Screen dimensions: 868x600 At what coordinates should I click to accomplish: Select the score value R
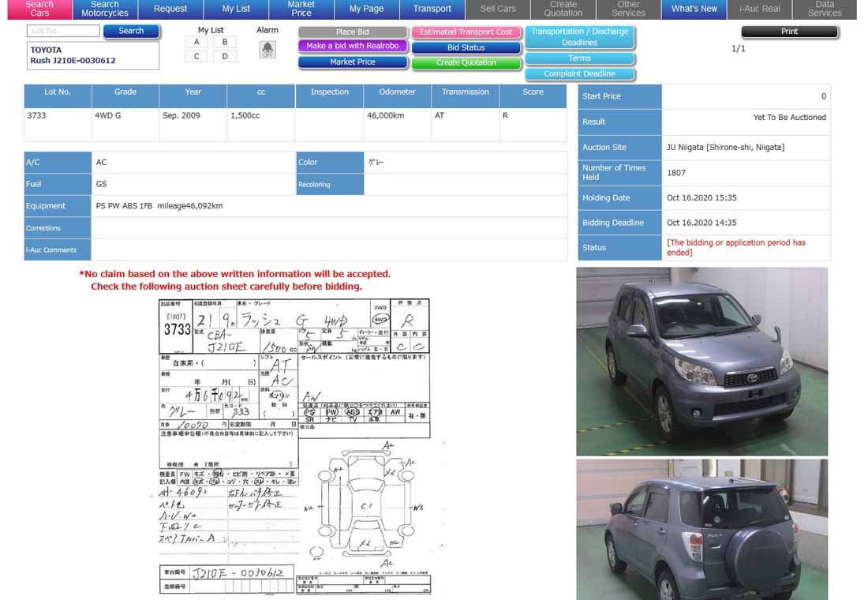(x=505, y=116)
